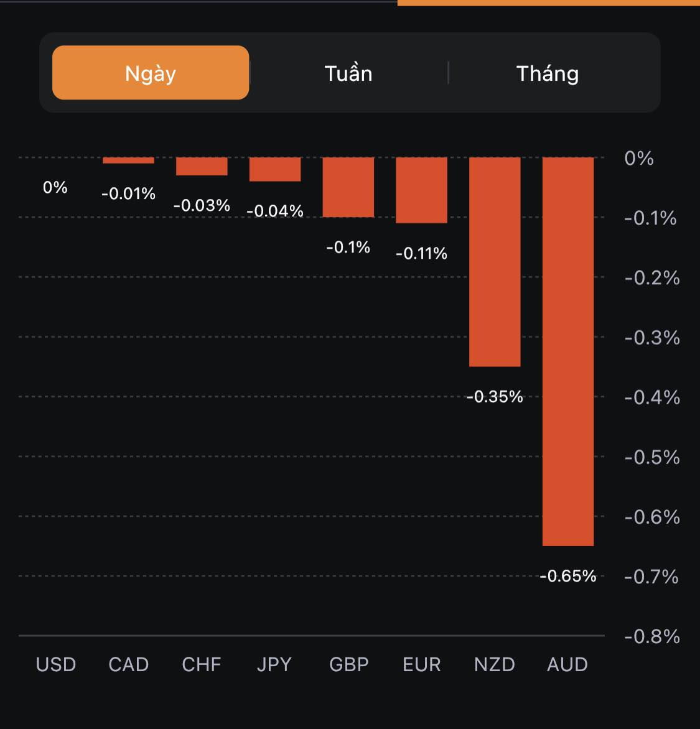Image resolution: width=700 pixels, height=729 pixels.
Task: Click the small CAD bar
Action: click(x=128, y=160)
